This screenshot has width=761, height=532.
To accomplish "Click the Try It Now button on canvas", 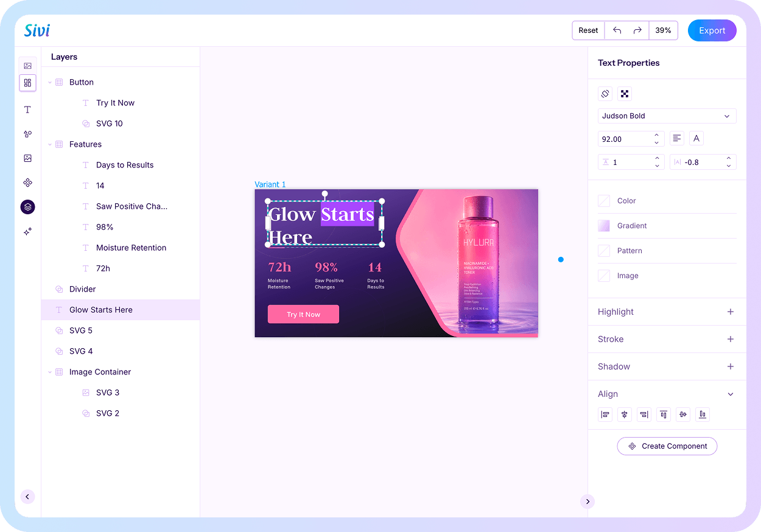I will [303, 314].
